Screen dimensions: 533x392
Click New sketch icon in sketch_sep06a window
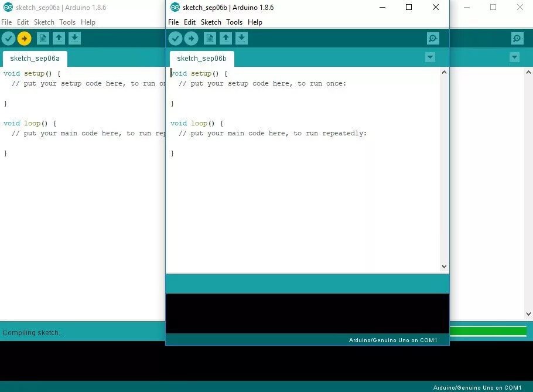pos(43,38)
